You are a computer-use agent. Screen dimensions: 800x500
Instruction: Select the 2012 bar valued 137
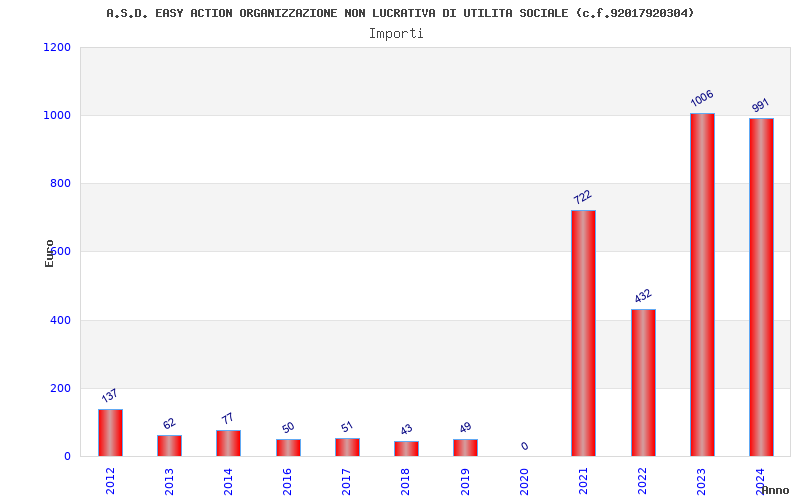point(110,433)
